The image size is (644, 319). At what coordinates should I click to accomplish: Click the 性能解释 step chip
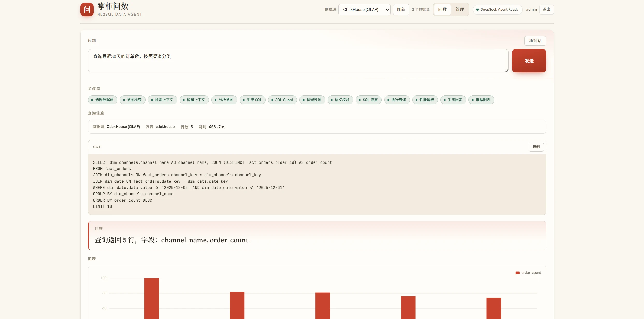pyautogui.click(x=425, y=100)
